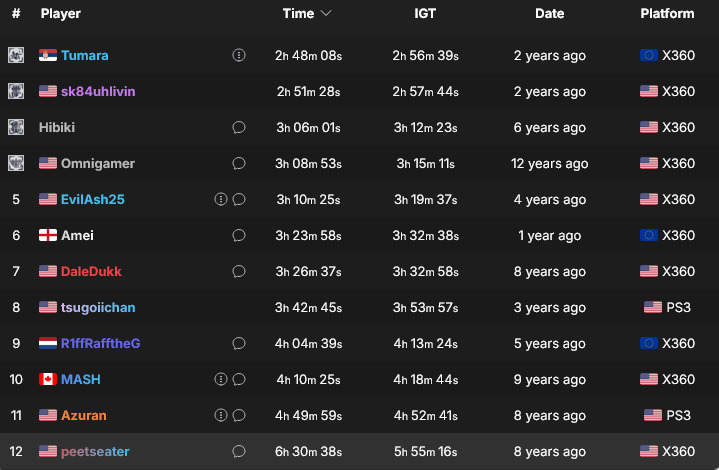Sort by the Player column header
The width and height of the screenshot is (719, 470).
click(61, 13)
